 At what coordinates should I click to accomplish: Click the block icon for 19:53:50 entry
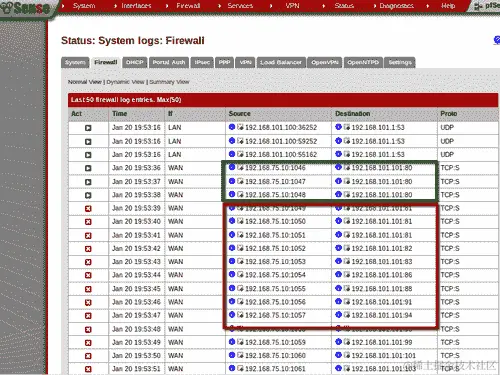pyautogui.click(x=88, y=356)
